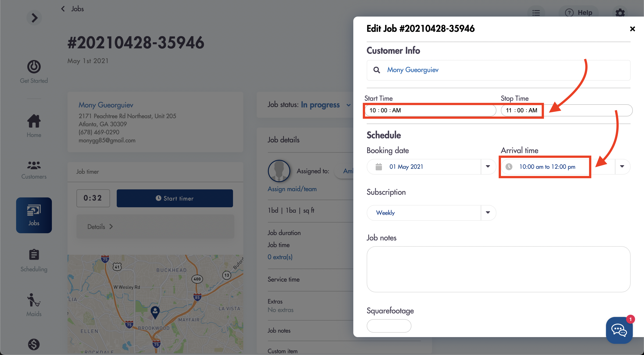Open the Get Started power icon
The height and width of the screenshot is (355, 644).
pyautogui.click(x=34, y=67)
